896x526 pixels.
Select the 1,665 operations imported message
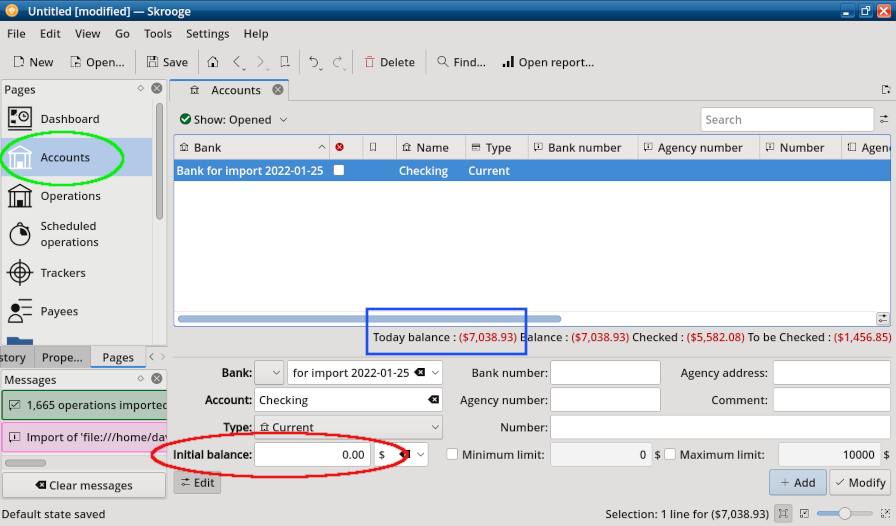coord(85,405)
